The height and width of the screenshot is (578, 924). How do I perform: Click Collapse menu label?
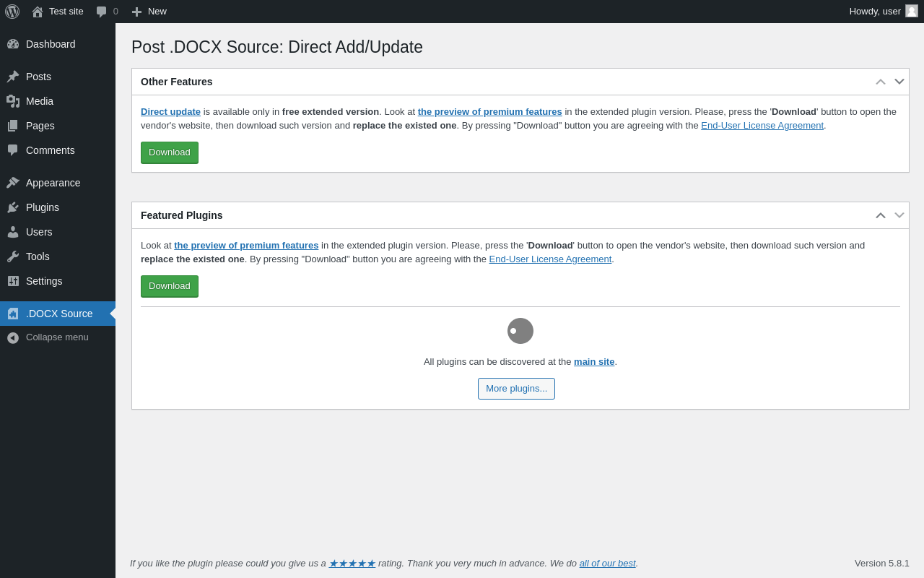[57, 337]
